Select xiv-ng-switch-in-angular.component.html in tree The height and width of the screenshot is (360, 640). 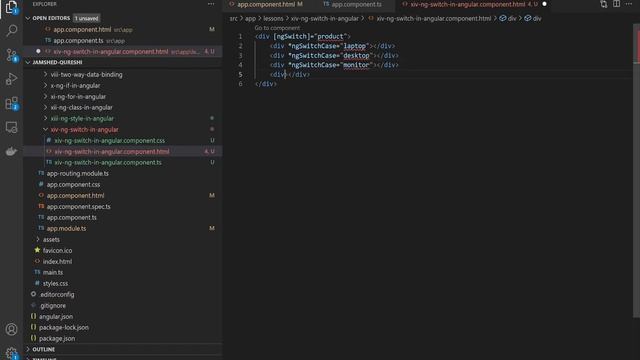[111, 151]
